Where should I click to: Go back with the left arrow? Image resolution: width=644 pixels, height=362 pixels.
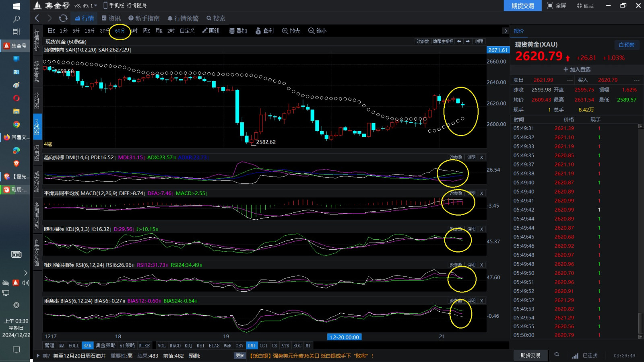point(37,18)
